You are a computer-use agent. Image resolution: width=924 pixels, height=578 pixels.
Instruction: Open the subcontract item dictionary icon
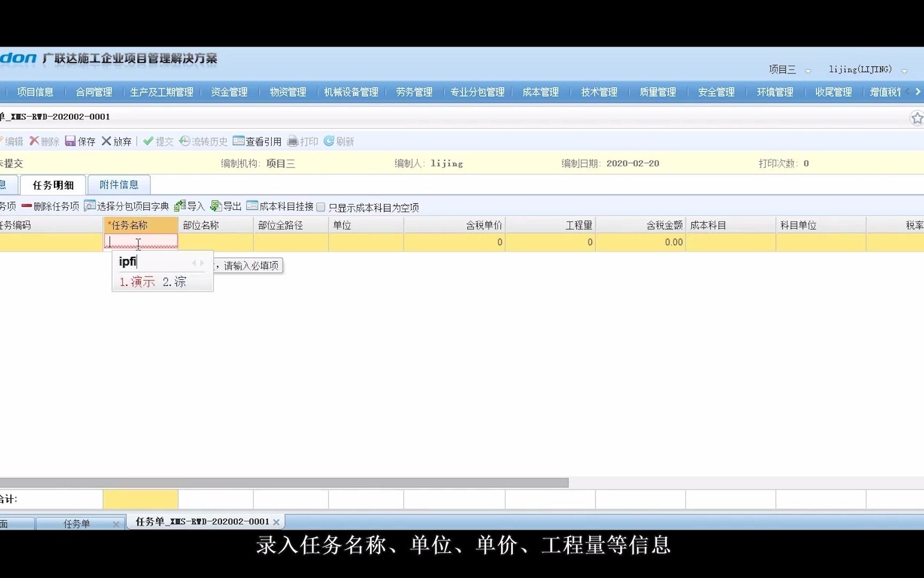coord(90,206)
